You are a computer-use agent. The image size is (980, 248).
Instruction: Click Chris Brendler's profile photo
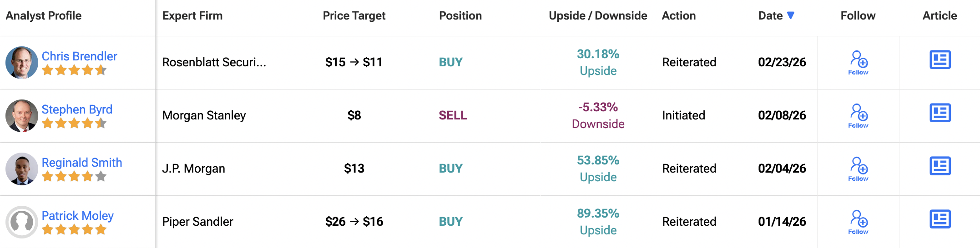(22, 63)
